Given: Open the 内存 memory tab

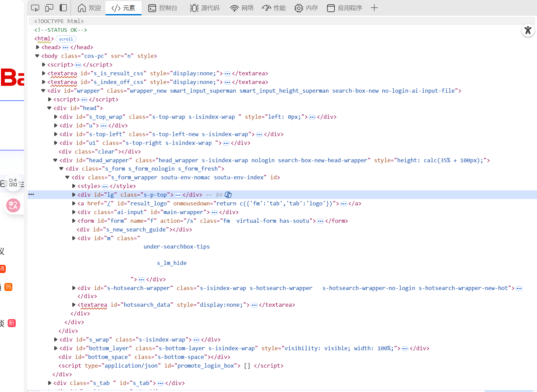Looking at the screenshot, I should pos(306,8).
